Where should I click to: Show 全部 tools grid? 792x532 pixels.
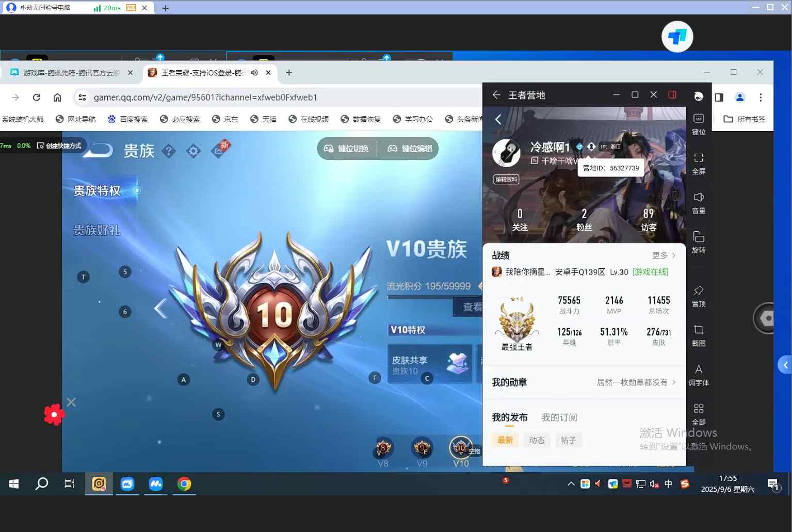pyautogui.click(x=699, y=414)
